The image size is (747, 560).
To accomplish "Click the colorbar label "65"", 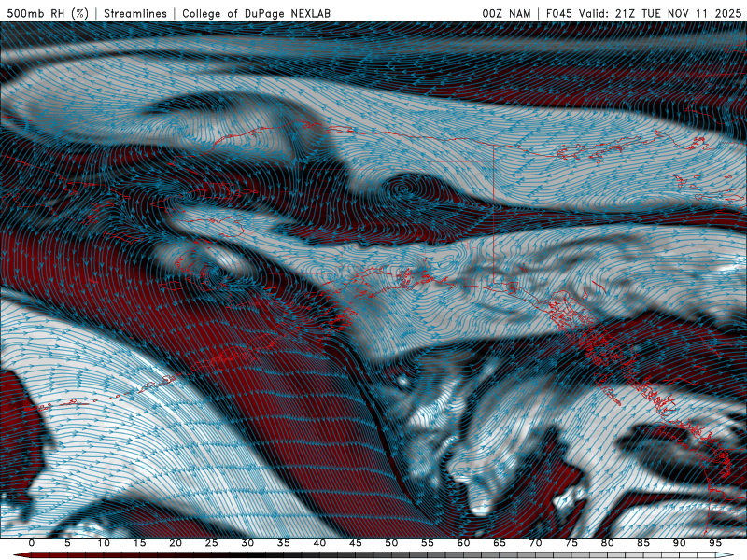I will click(x=500, y=543).
